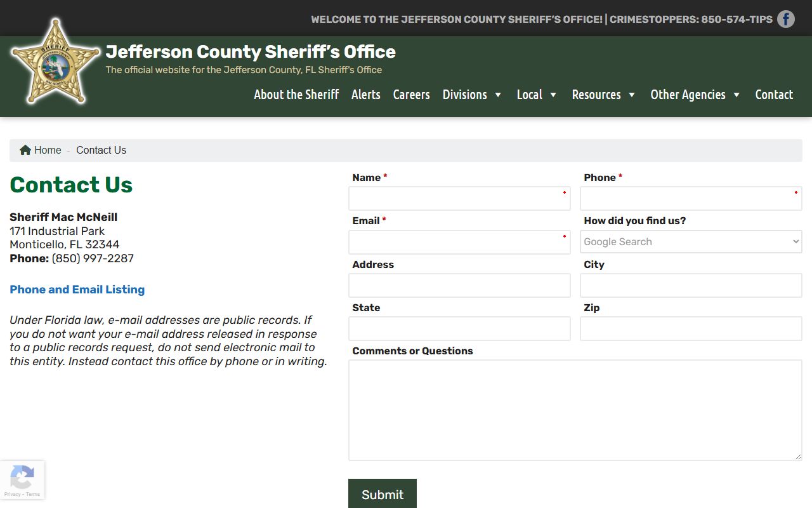Screen dimensions: 812x508
Task: Focus the Name input field
Action: [459, 198]
